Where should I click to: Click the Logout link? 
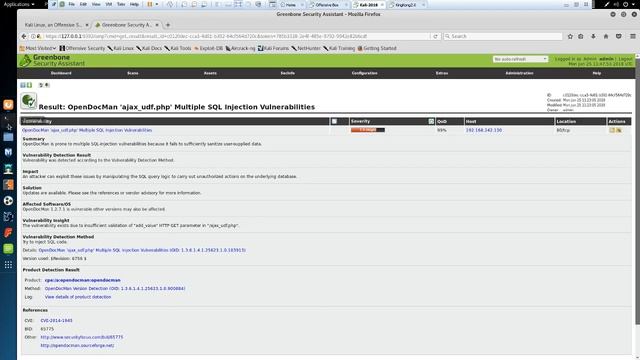pyautogui.click(x=625, y=59)
